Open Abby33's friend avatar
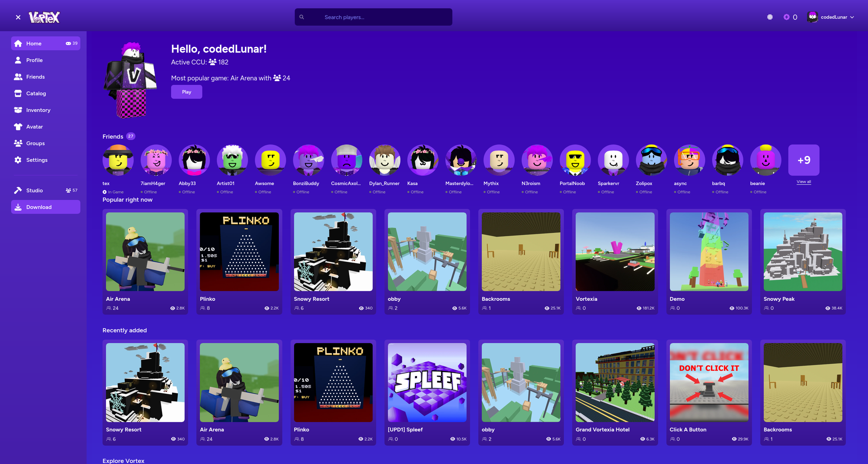This screenshot has width=868, height=464. [x=194, y=160]
